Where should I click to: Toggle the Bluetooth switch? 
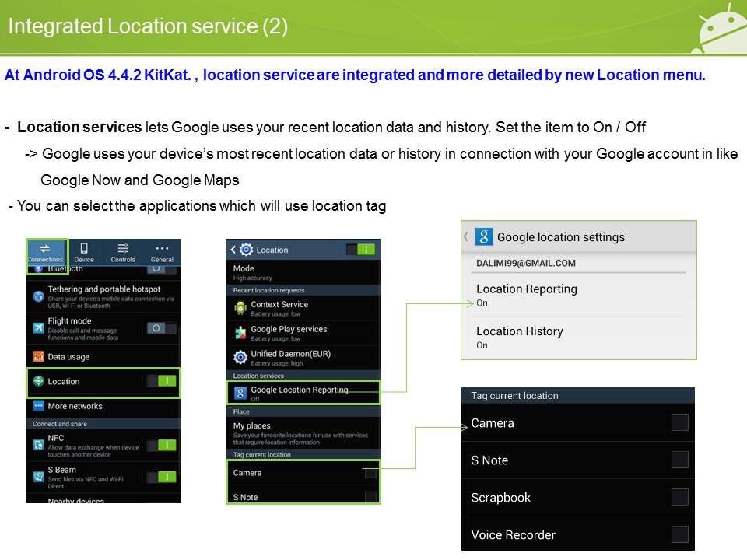(162, 269)
